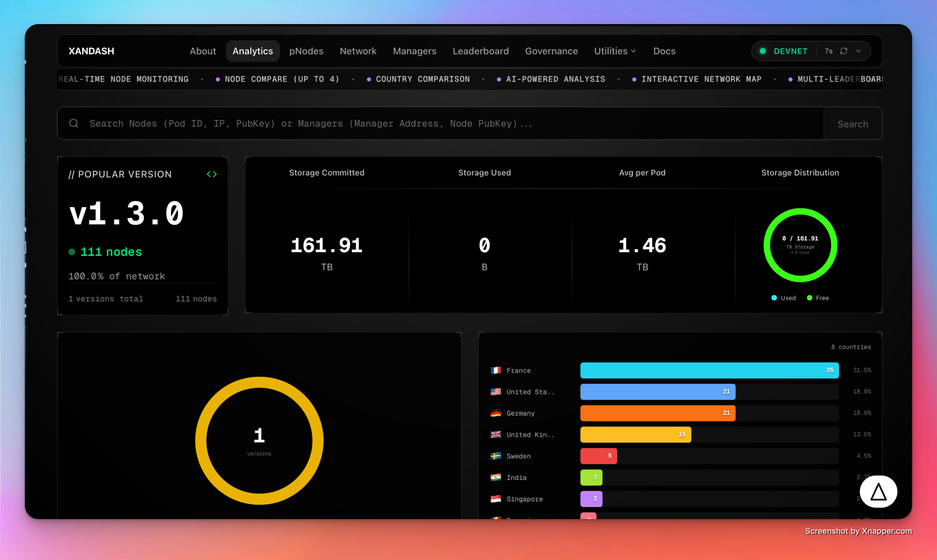The height and width of the screenshot is (560, 937).
Task: Toggle the Used legend in Storage Distribution
Action: point(784,298)
